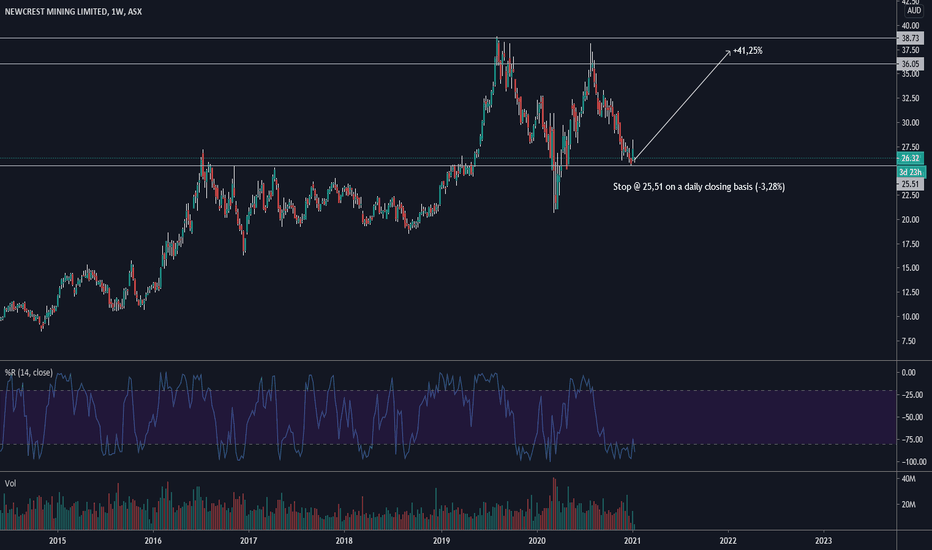Click the 2018 label on time axis
The width and height of the screenshot is (932, 550).
344,540
